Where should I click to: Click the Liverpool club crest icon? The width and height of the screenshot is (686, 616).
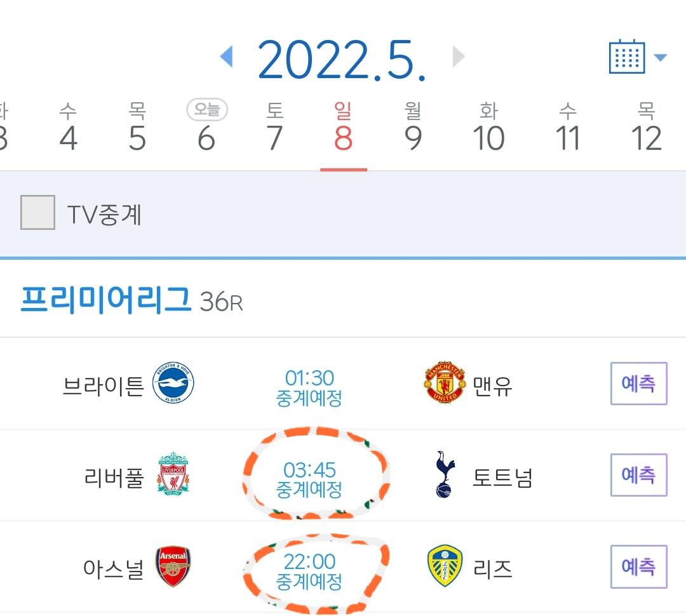click(x=173, y=474)
